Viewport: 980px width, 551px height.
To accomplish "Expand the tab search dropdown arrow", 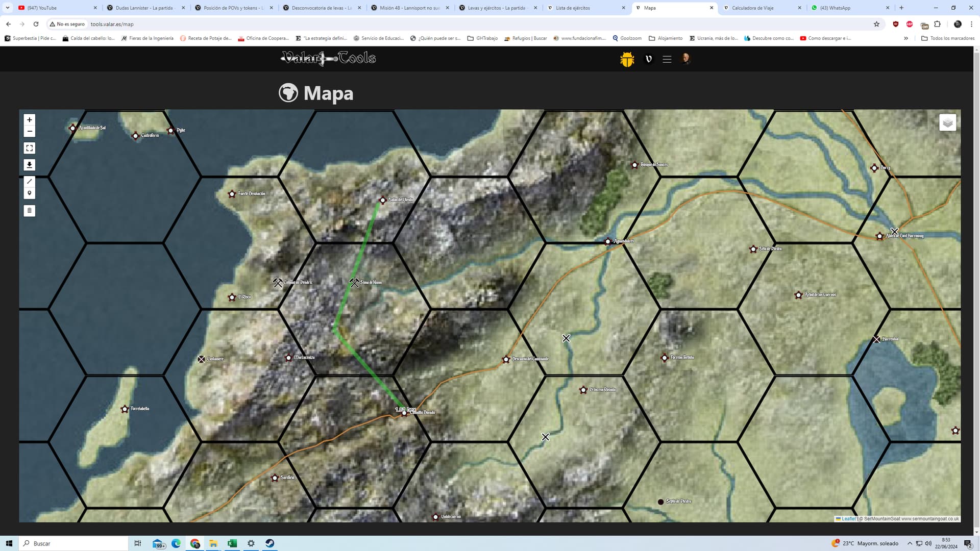I will [8, 8].
